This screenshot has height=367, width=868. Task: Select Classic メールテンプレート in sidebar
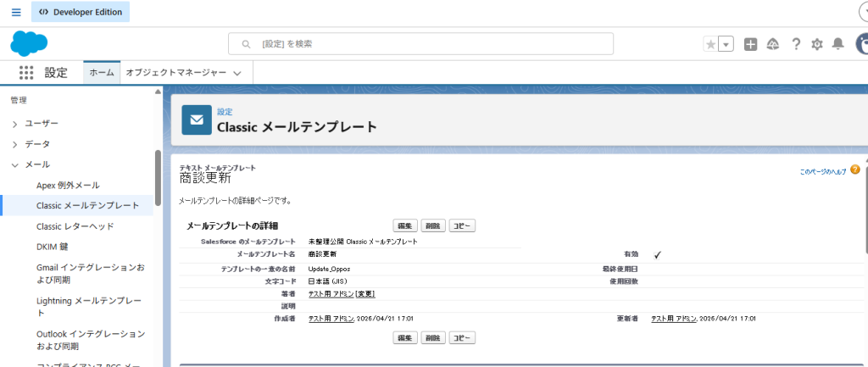pyautogui.click(x=88, y=205)
